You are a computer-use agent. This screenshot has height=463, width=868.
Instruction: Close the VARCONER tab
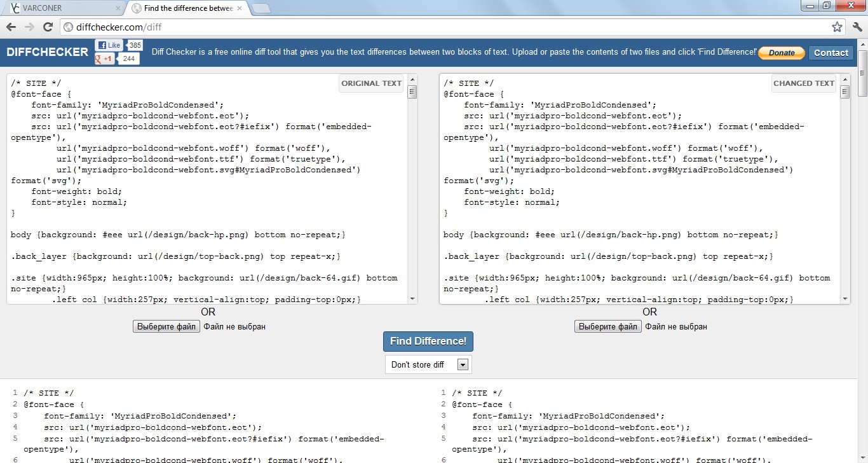tap(118, 8)
